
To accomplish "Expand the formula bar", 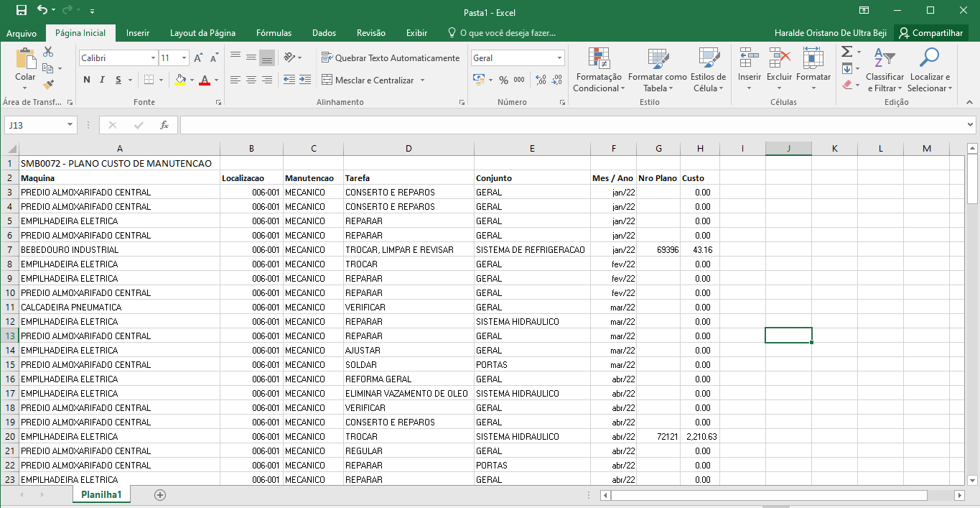I will click(x=971, y=125).
